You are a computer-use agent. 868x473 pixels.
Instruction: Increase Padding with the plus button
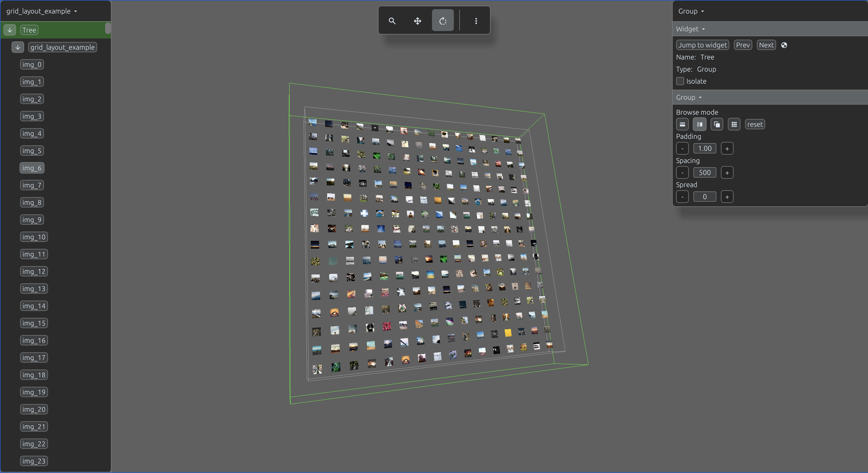[x=727, y=149]
